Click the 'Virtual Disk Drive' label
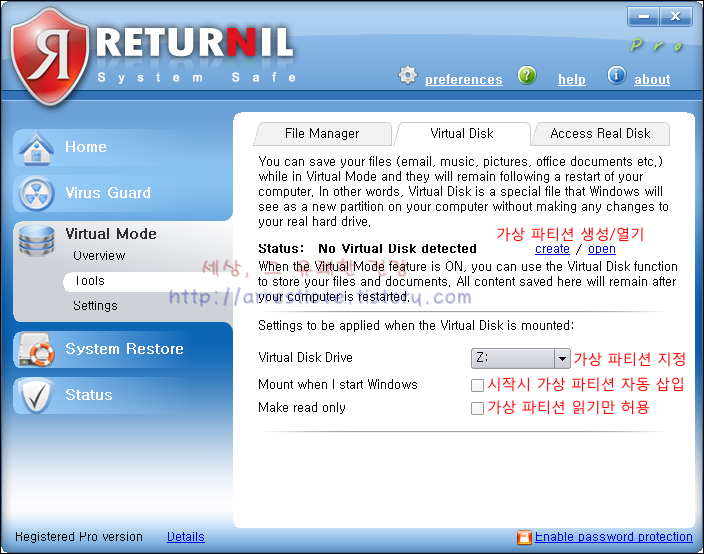 pyautogui.click(x=305, y=358)
